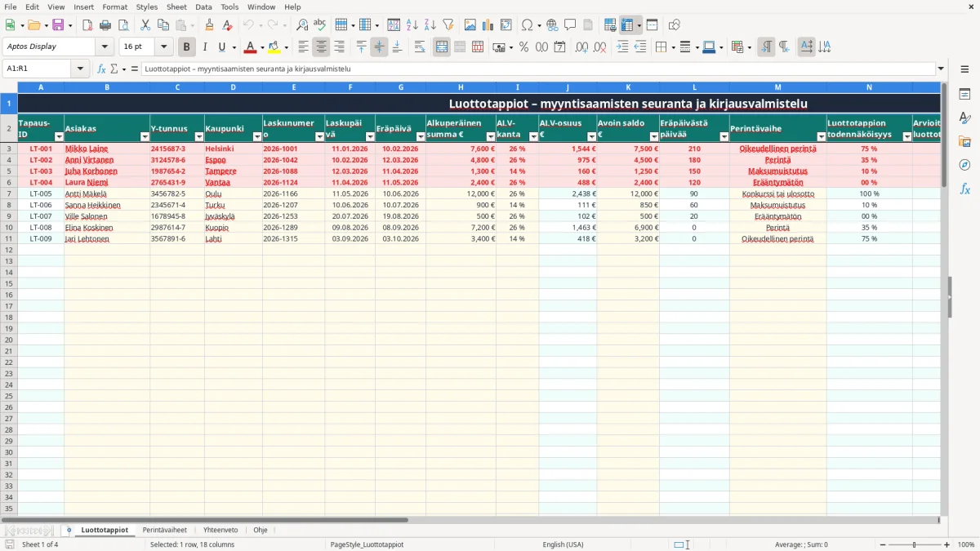Click the zoom out minus button

coord(882,544)
